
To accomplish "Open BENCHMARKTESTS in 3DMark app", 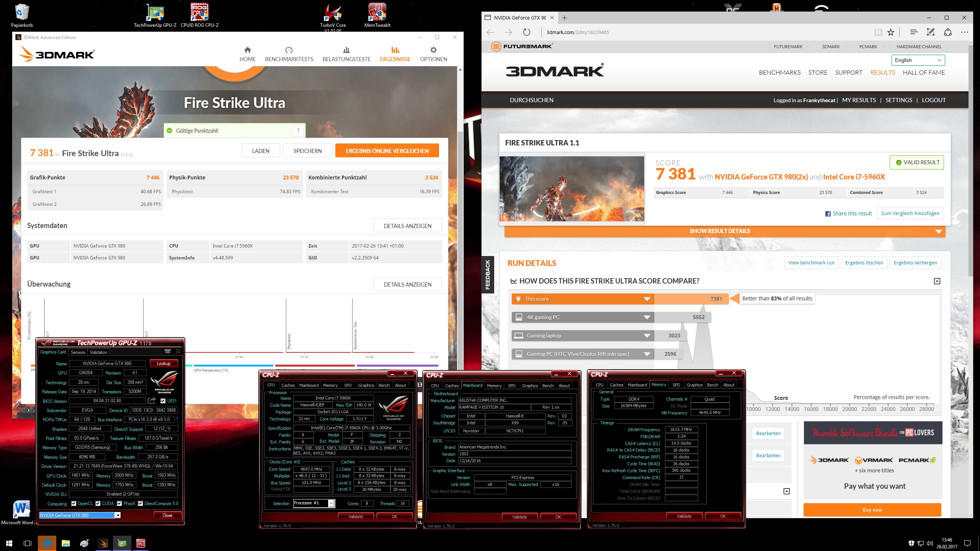I will click(x=289, y=54).
